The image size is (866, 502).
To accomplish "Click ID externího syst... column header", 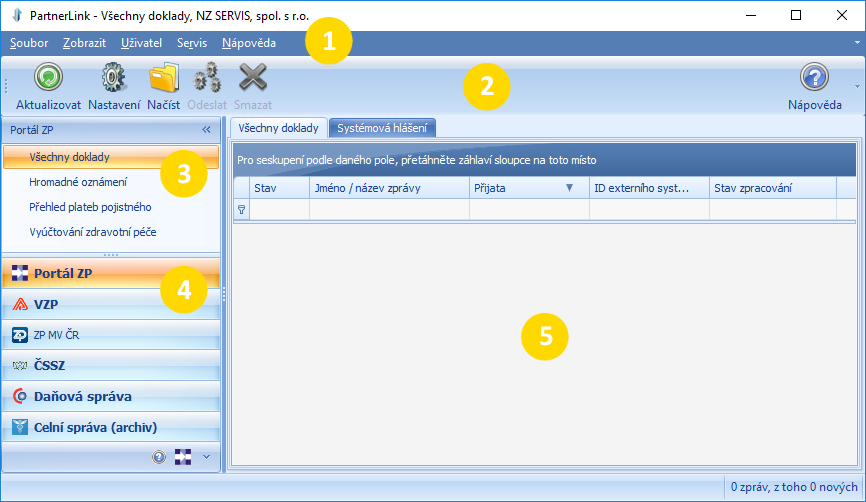I will pos(649,188).
